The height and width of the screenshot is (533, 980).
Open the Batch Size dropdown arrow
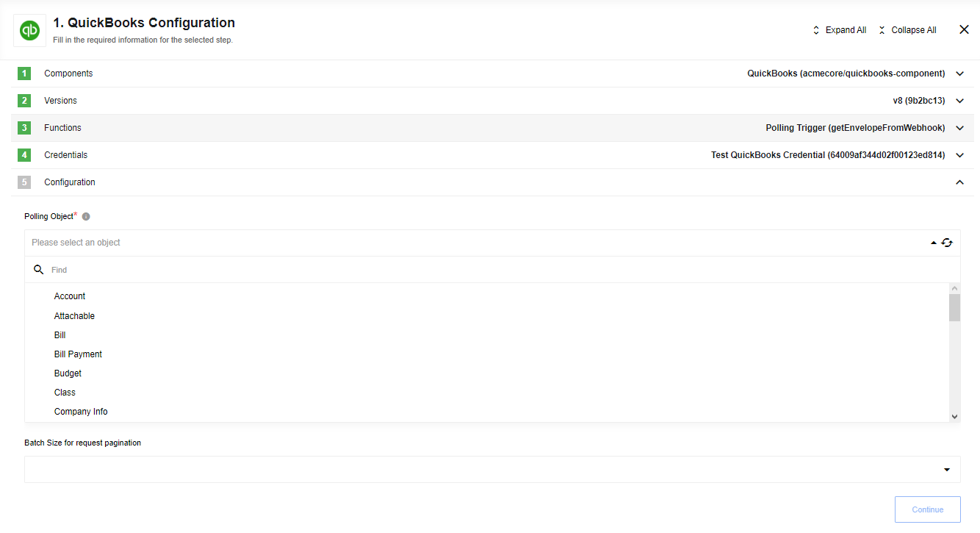pos(947,470)
